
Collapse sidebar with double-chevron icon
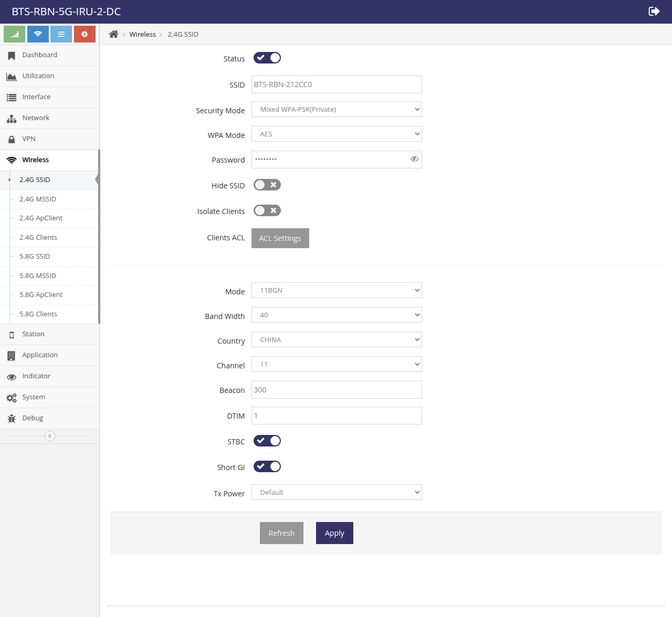click(50, 436)
